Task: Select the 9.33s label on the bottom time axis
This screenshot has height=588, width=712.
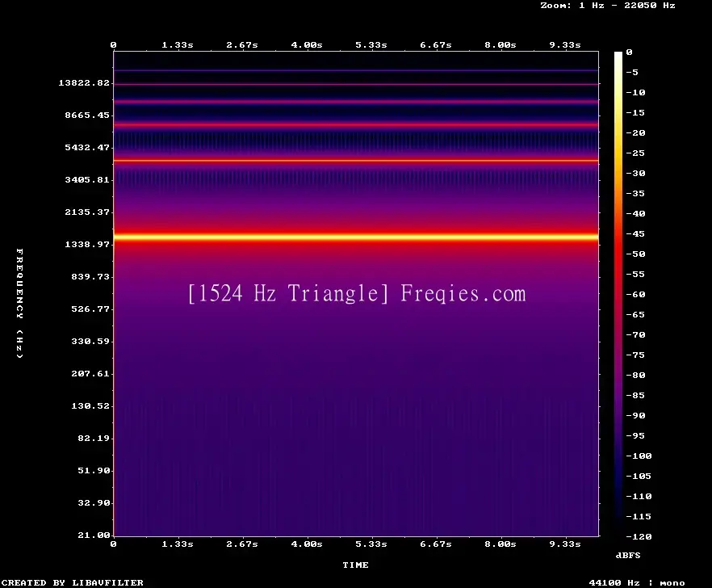Action: [x=565, y=544]
